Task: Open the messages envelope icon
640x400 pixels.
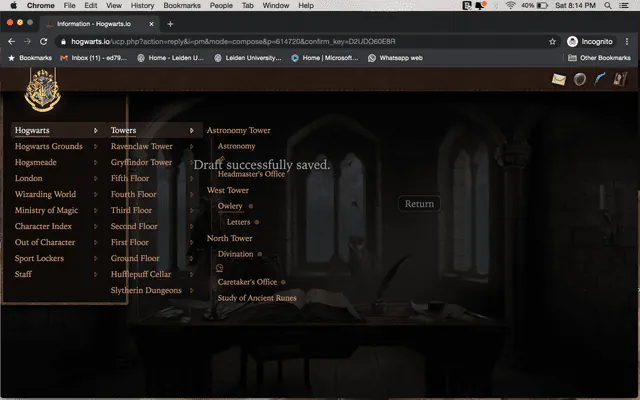Action: [x=559, y=79]
